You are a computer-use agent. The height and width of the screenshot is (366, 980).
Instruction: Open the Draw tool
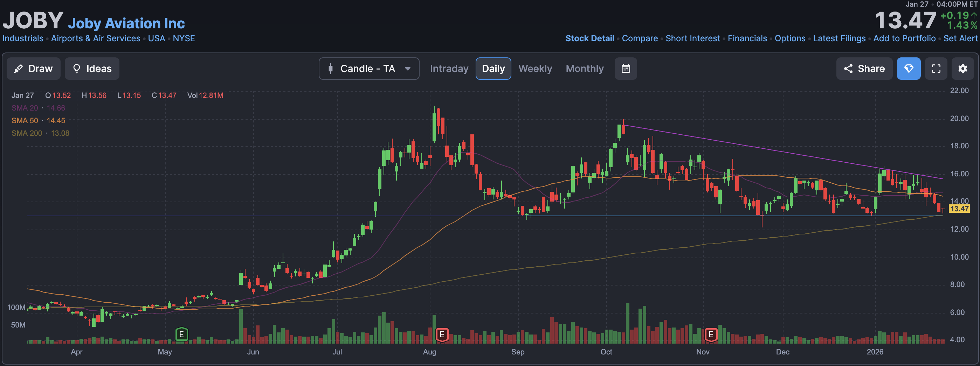pyautogui.click(x=34, y=69)
